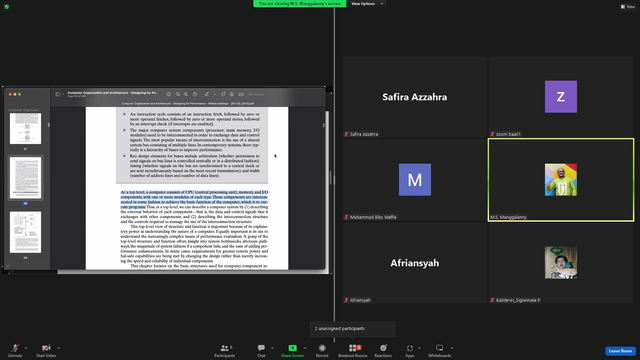Image resolution: width=640 pixels, height=360 pixels.
Task: Select Kalideres_Sigiwimala P profile picture
Action: 561,263
